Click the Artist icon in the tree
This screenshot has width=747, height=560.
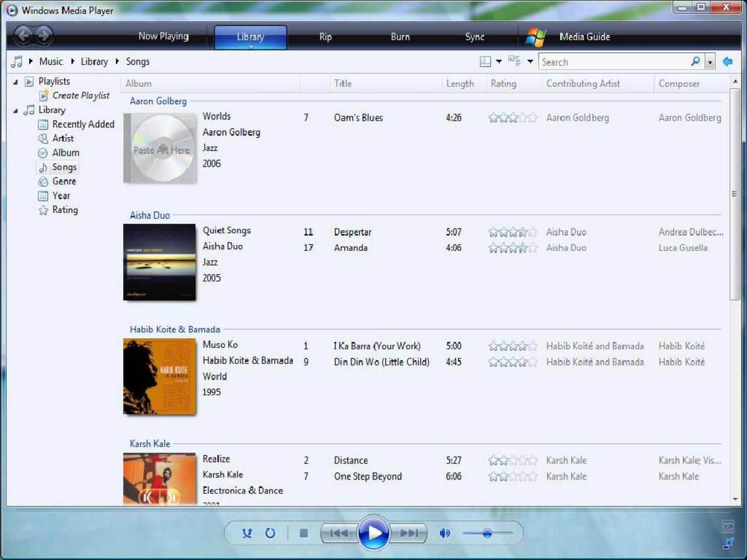[x=43, y=138]
